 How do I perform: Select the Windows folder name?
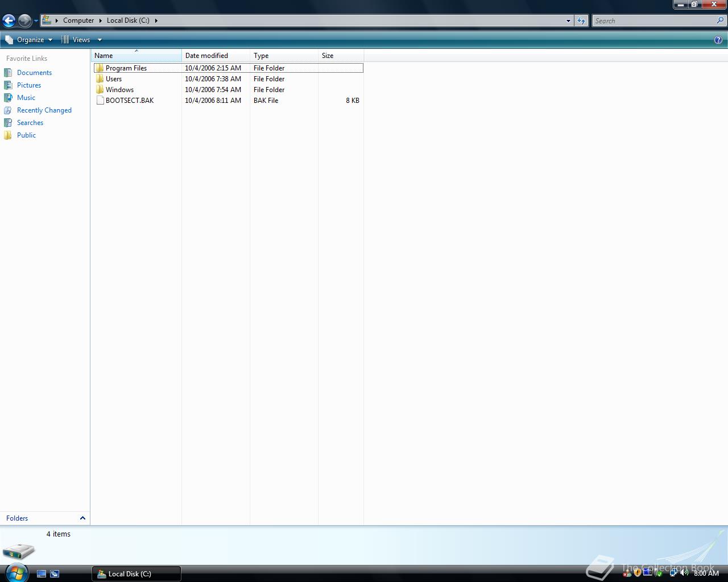[119, 90]
